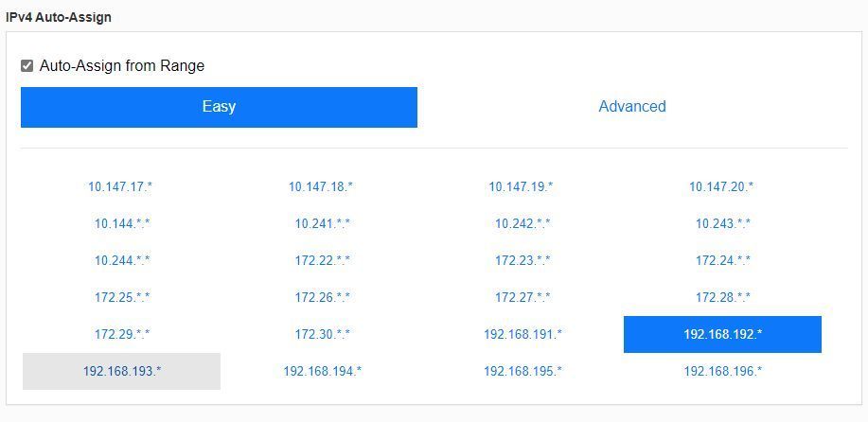Select the 172.27.*.* range

(x=523, y=297)
